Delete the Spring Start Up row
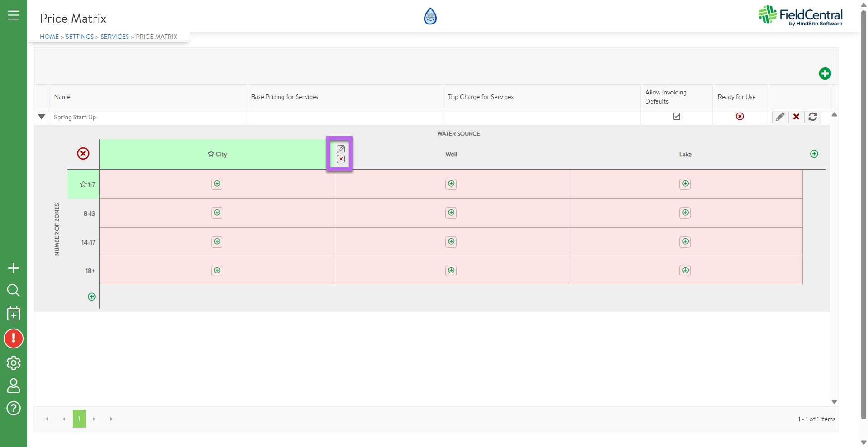The width and height of the screenshot is (868, 447). pos(796,117)
